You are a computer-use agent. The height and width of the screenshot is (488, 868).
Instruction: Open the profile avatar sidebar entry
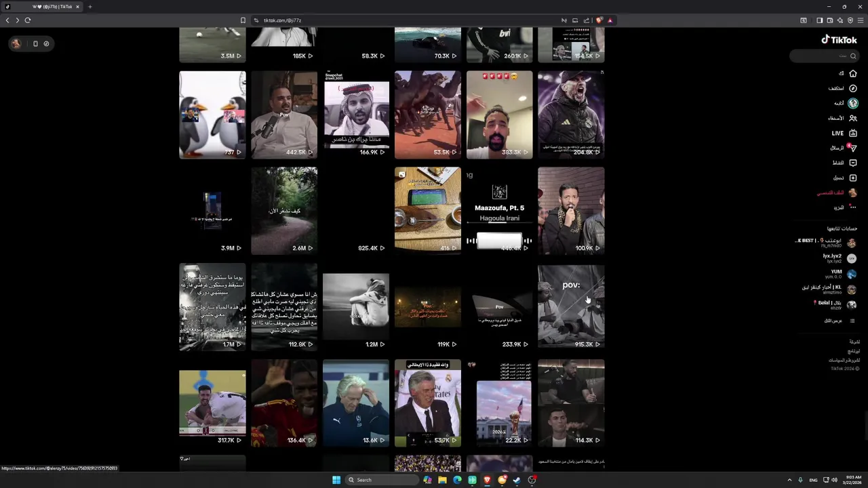pyautogui.click(x=853, y=192)
